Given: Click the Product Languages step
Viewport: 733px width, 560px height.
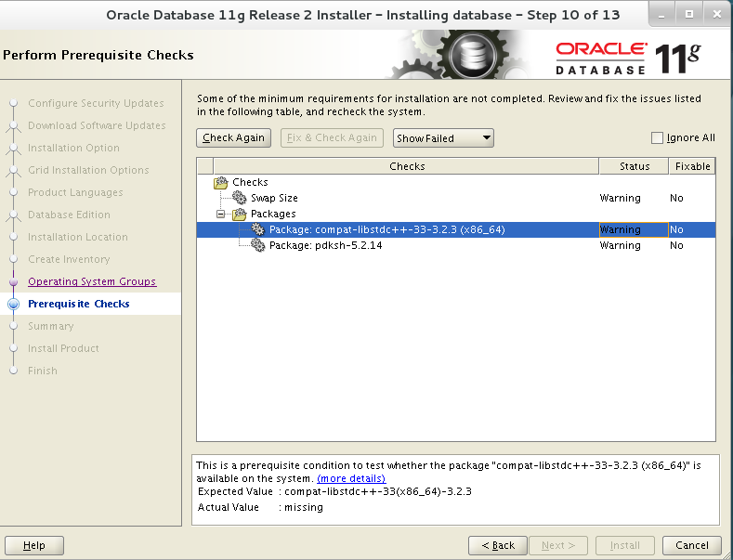Looking at the screenshot, I should coord(75,192).
